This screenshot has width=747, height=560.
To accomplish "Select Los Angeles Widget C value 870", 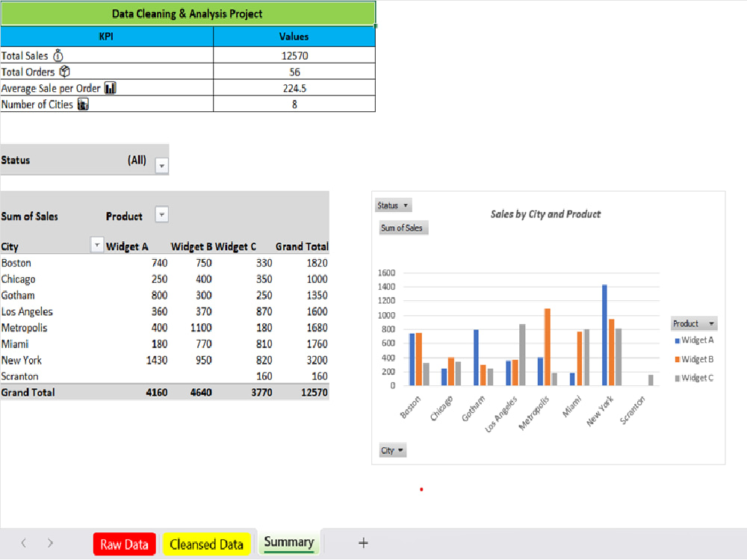I will point(264,311).
